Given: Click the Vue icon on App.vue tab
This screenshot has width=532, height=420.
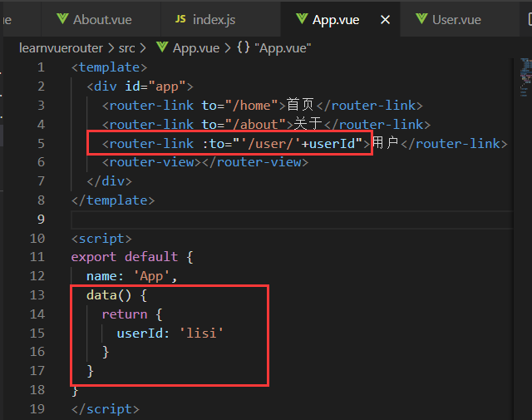Looking at the screenshot, I should (x=302, y=18).
